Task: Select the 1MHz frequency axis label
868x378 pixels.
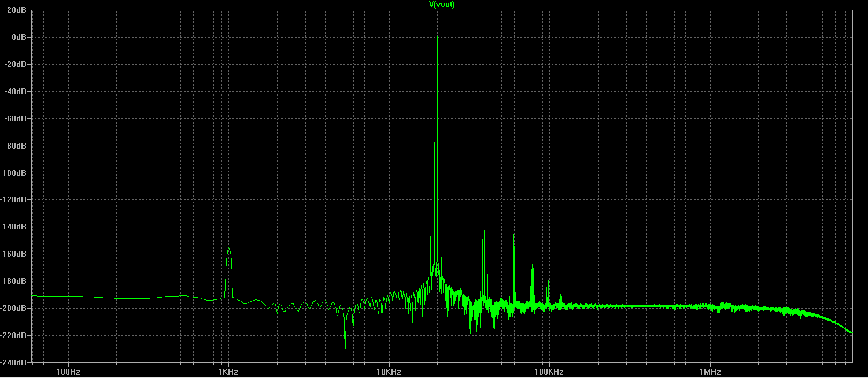Action: [709, 370]
